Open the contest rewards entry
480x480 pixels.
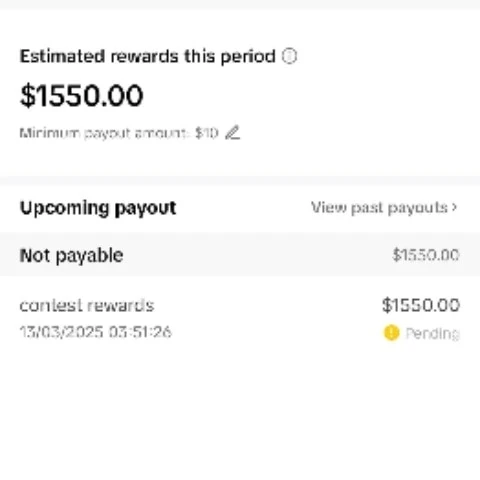tap(240, 318)
